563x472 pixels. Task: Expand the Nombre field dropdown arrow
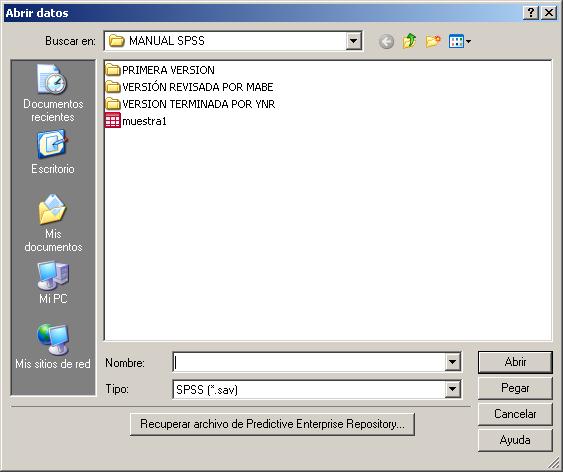coord(452,362)
